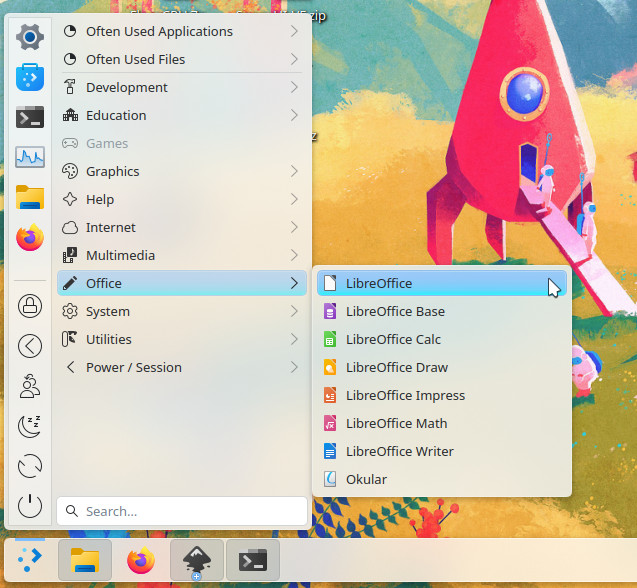The image size is (637, 588).
Task: Click the Lock screen icon
Action: tap(30, 306)
